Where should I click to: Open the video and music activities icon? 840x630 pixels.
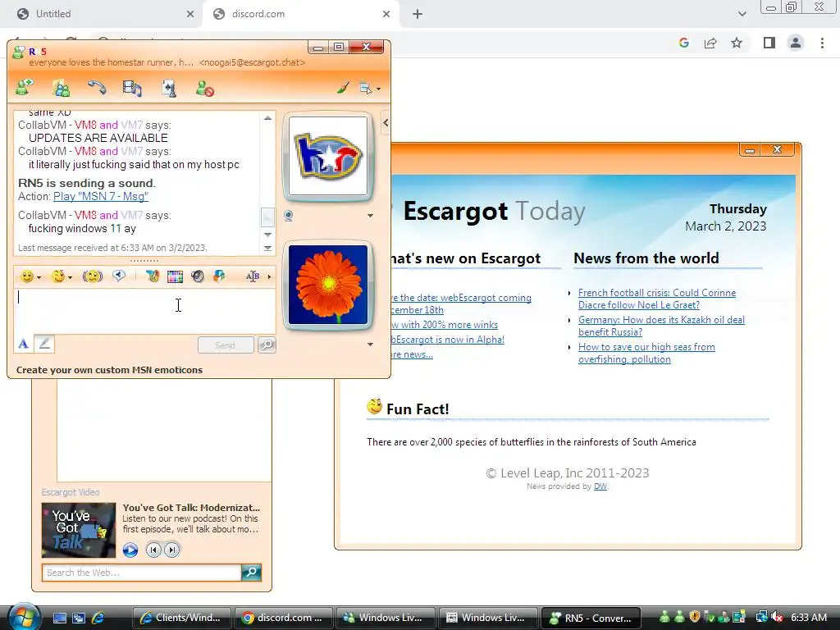click(132, 88)
